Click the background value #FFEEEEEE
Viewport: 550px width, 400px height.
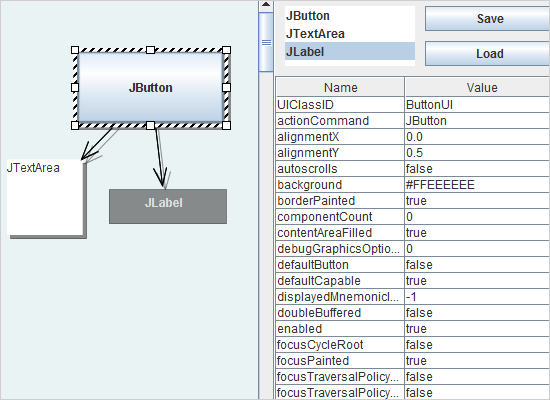pos(477,185)
